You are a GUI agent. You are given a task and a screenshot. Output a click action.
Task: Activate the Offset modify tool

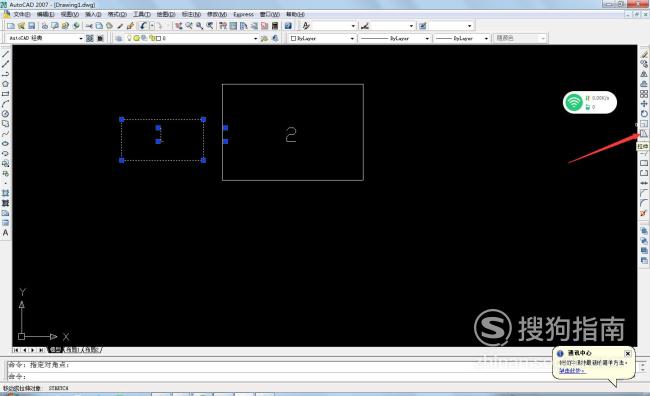click(644, 84)
